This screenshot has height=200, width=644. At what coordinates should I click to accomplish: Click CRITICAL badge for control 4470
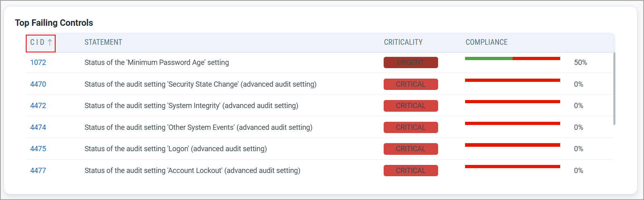click(411, 84)
